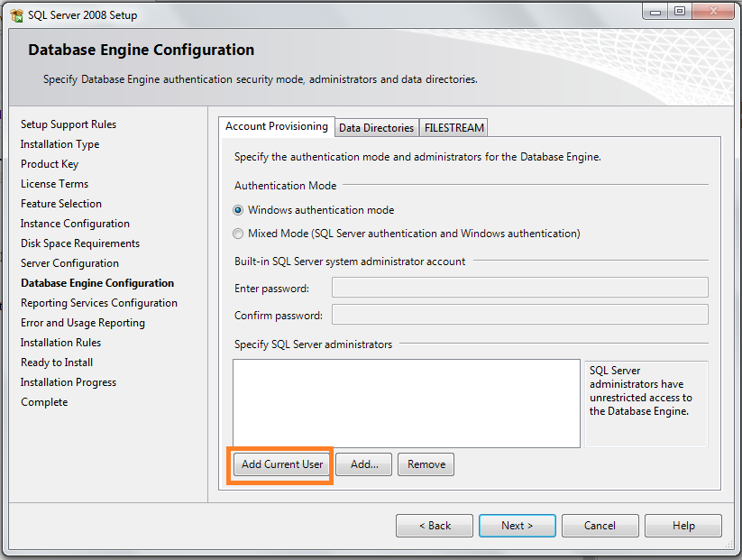Click the Add... button

364,464
